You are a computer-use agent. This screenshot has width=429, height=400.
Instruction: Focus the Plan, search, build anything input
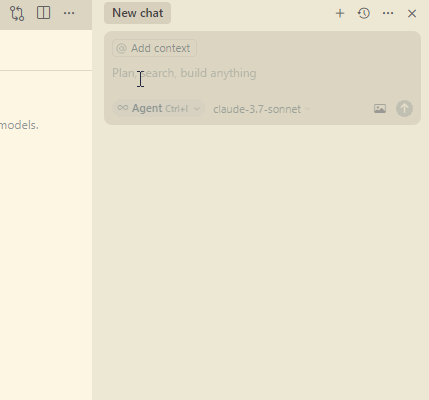pyautogui.click(x=262, y=73)
